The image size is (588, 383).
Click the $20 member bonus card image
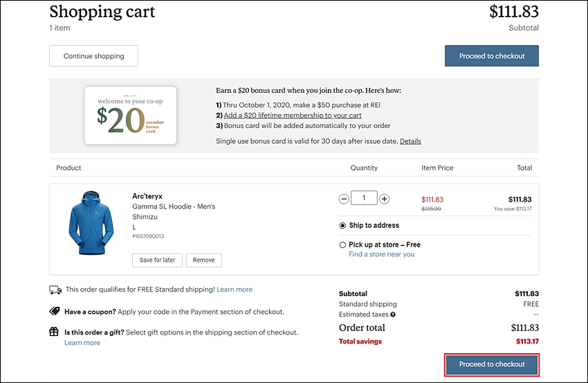[x=131, y=116]
